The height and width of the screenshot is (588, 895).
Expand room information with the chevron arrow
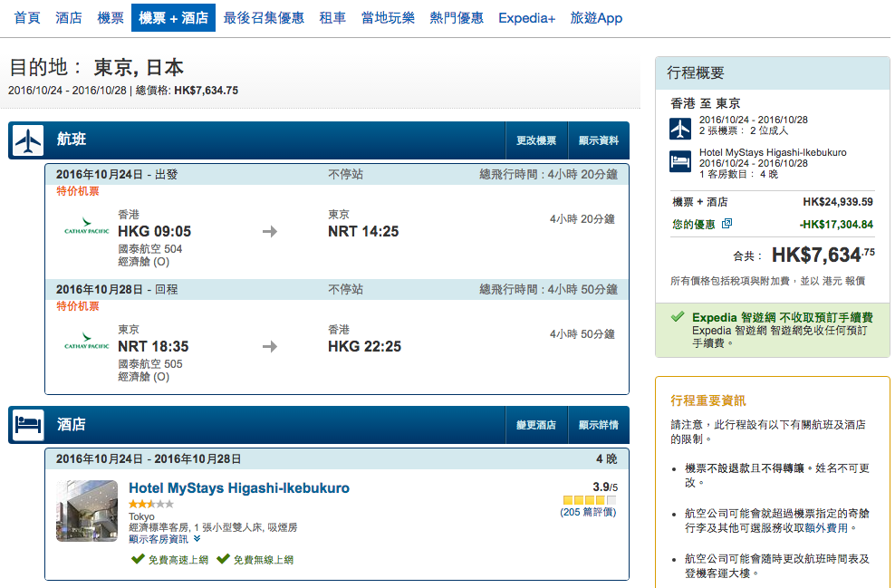point(197,538)
